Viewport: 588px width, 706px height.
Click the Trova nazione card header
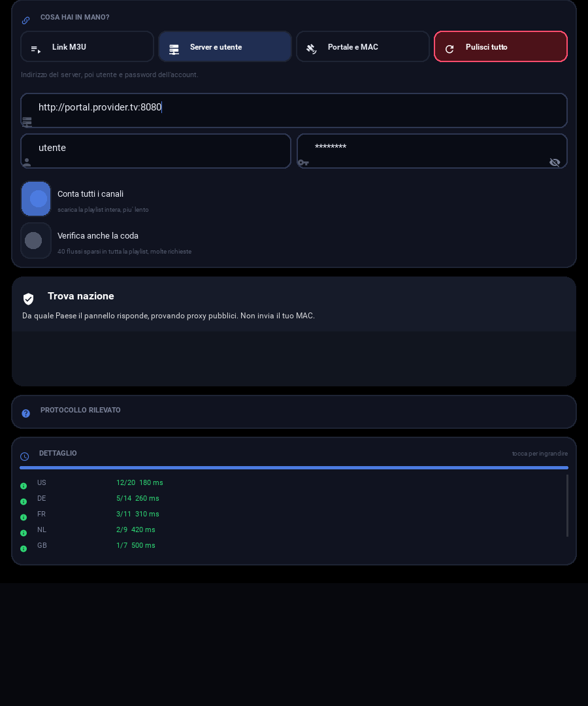[x=294, y=305]
